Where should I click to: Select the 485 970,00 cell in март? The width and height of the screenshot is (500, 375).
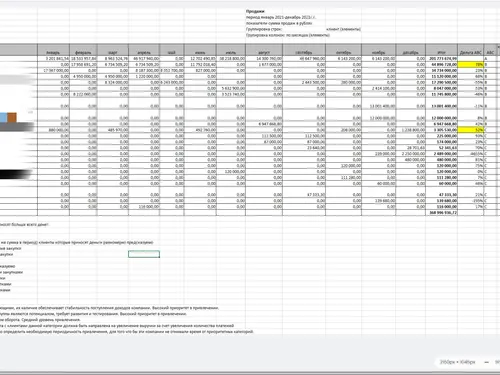(113, 130)
